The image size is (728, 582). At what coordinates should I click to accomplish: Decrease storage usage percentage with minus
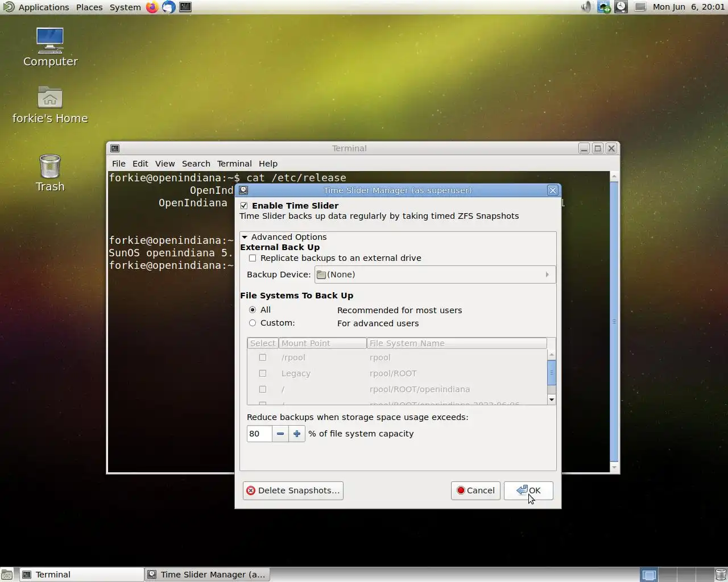point(280,434)
